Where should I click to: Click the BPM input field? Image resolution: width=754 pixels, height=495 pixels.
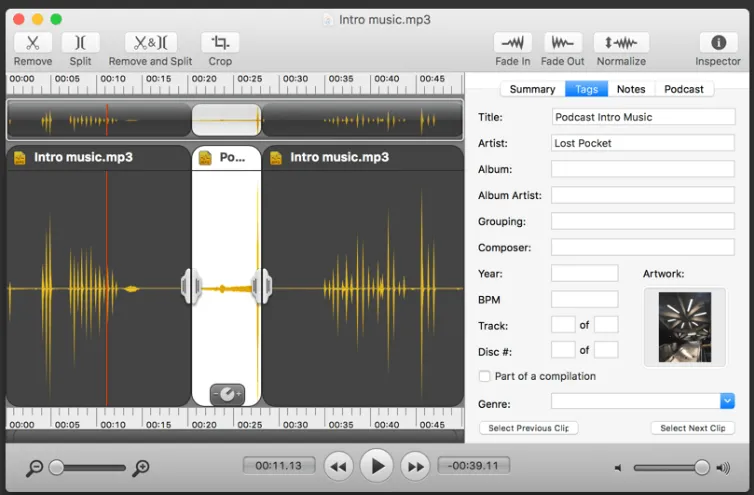coord(584,299)
